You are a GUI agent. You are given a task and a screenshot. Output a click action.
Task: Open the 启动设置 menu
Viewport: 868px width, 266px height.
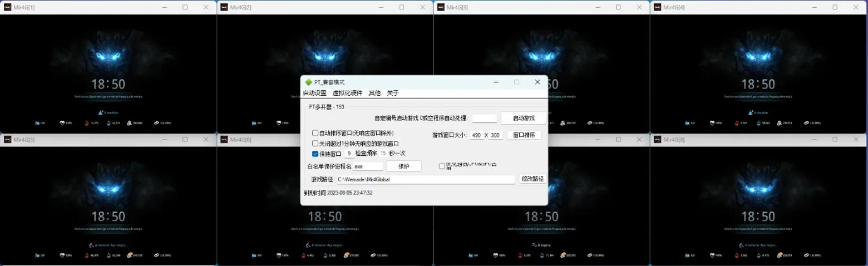(314, 93)
